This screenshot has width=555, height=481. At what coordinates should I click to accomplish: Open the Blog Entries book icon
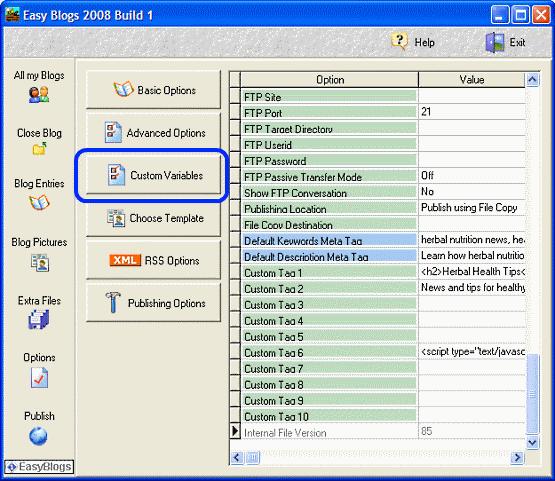coord(39,202)
